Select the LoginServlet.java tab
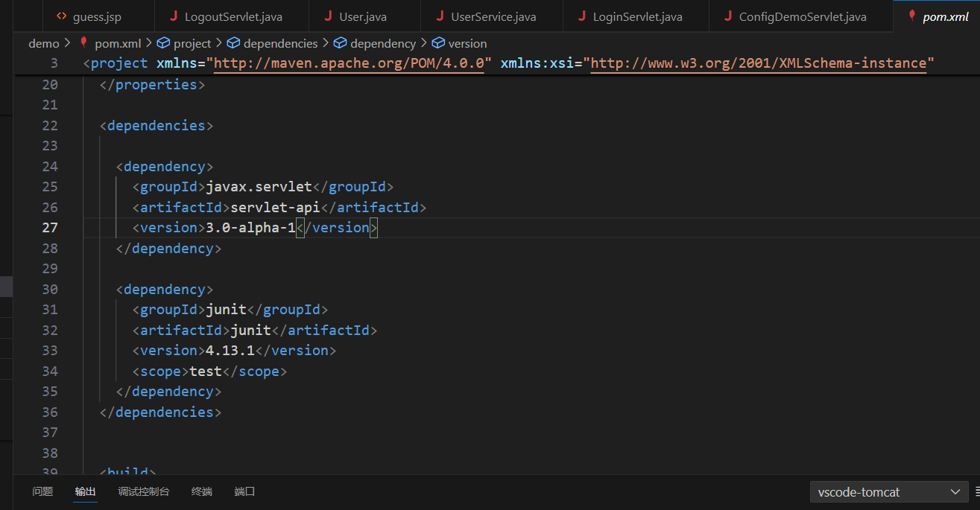The height and width of the screenshot is (510, 980). coord(636,16)
